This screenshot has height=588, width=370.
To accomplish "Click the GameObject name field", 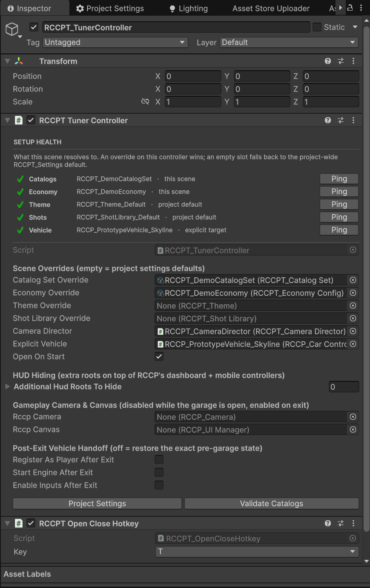I will [176, 27].
